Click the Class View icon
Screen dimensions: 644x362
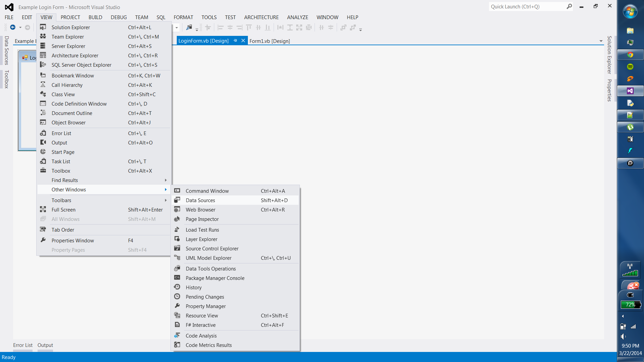43,94
